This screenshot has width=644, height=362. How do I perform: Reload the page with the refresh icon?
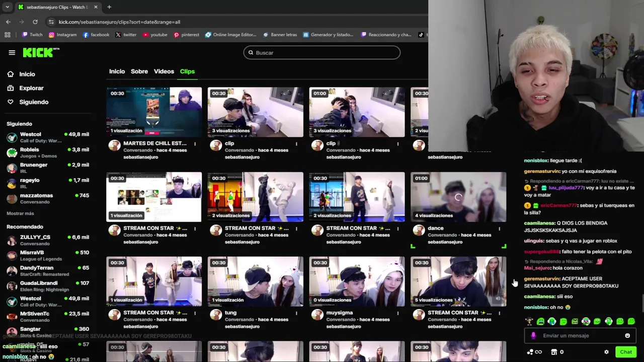(35, 22)
